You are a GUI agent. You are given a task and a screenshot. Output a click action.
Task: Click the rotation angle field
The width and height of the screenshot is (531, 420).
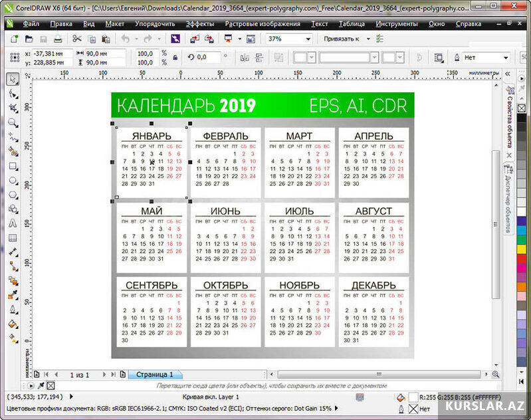point(208,57)
